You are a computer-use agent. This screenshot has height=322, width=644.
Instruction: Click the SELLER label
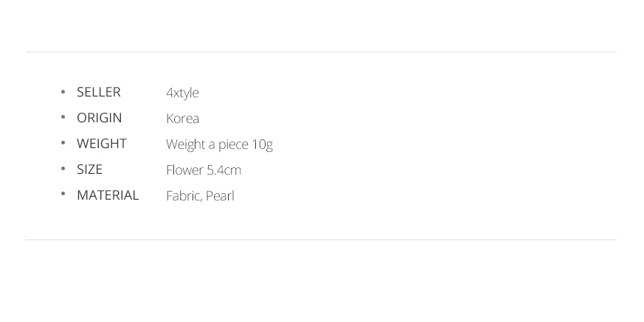click(99, 92)
